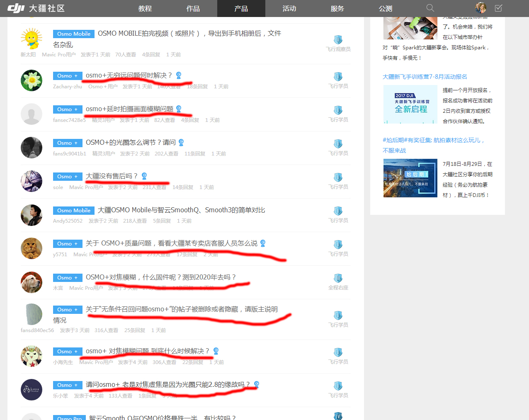Open the 公测 navigation tab

[386, 8]
